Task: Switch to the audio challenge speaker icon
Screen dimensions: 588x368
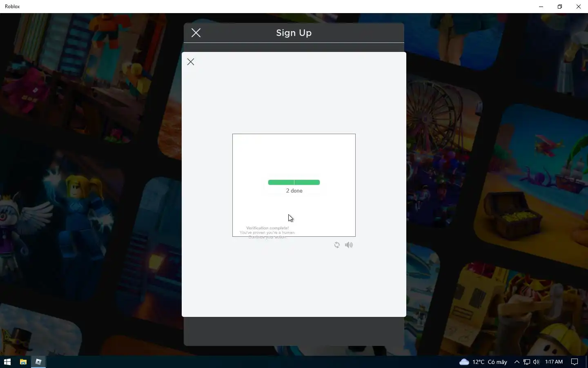Action: [x=349, y=245]
